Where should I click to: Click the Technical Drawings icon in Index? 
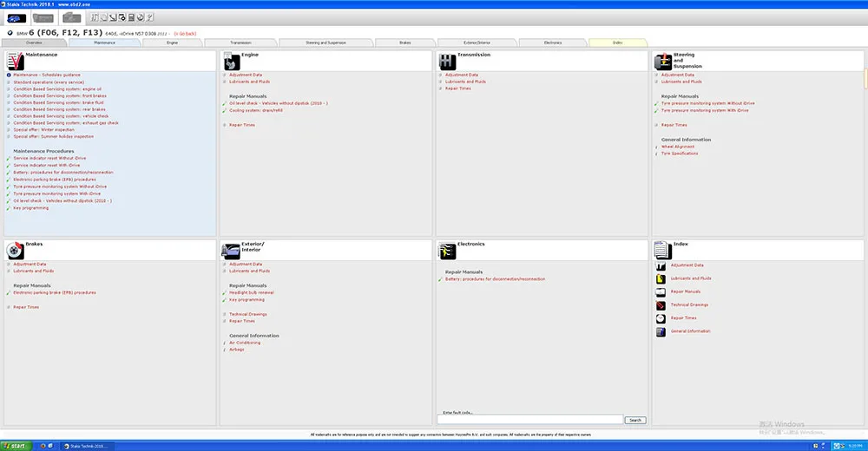tap(661, 305)
